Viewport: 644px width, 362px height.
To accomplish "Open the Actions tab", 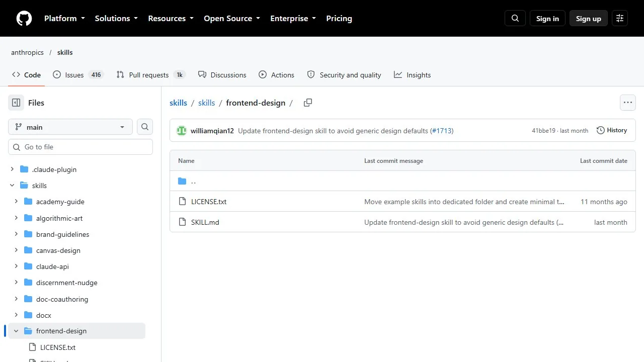I will tap(276, 75).
